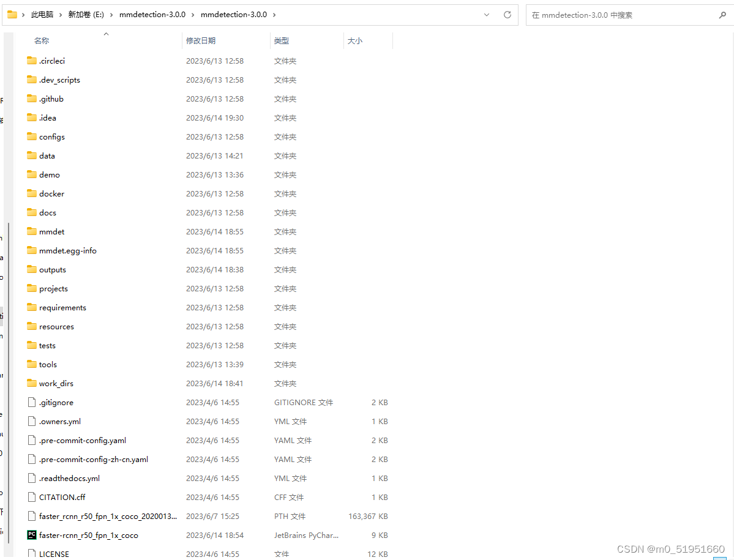Click the requirements folder icon
Image resolution: width=734 pixels, height=560 pixels.
click(x=32, y=307)
